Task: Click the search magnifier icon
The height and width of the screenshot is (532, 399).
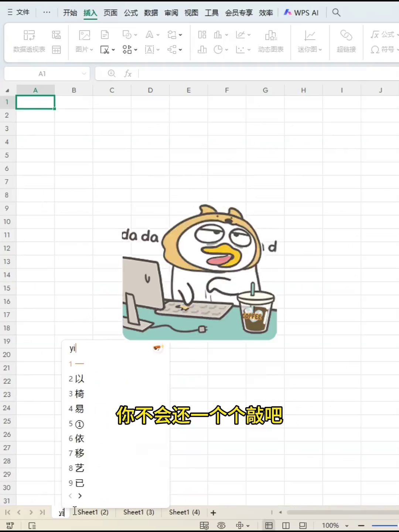Action: [336, 13]
